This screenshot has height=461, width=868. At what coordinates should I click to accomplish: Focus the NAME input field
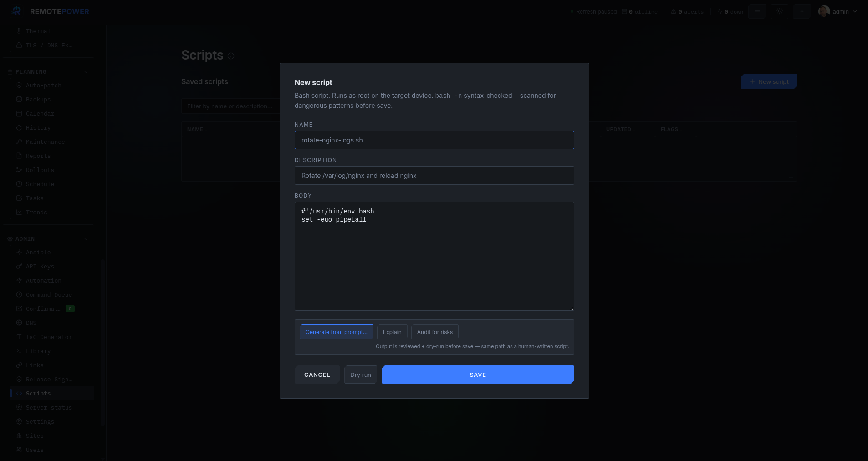434,140
